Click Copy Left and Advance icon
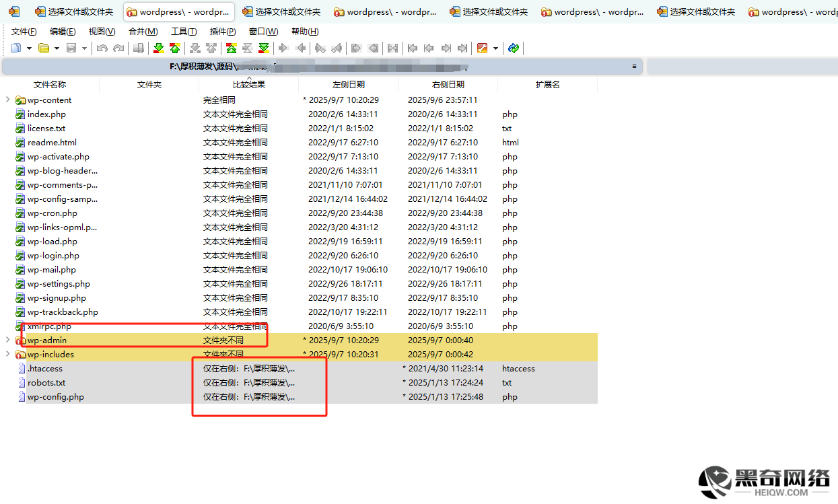This screenshot has width=838, height=504. pos(337,48)
